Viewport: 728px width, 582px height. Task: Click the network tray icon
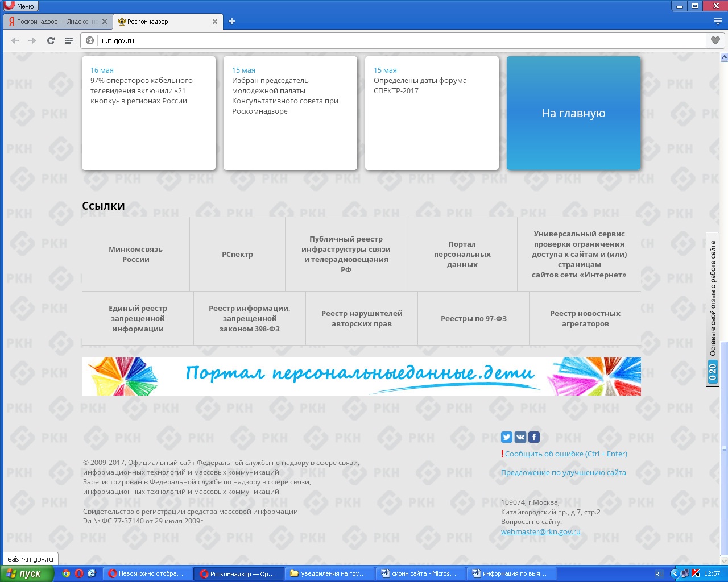(x=685, y=573)
